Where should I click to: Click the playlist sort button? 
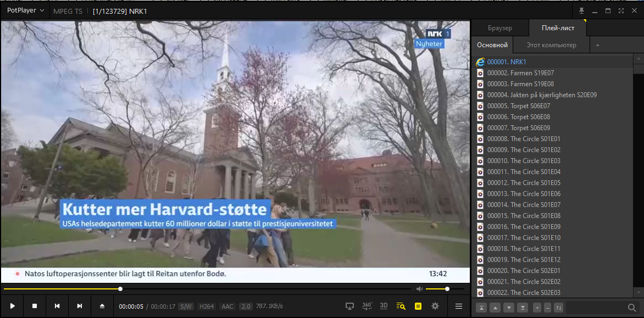tap(559, 308)
